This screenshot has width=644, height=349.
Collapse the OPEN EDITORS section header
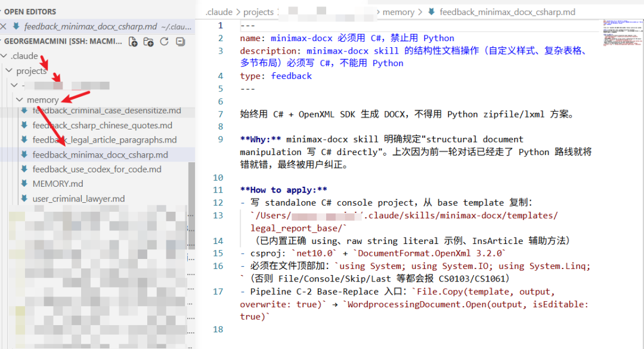[x=30, y=11]
